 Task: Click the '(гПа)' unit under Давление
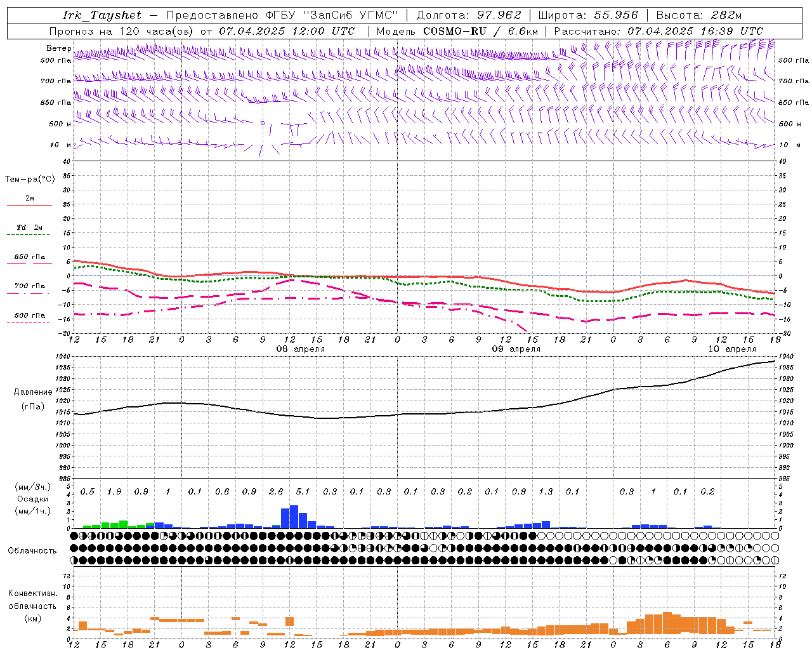33,407
